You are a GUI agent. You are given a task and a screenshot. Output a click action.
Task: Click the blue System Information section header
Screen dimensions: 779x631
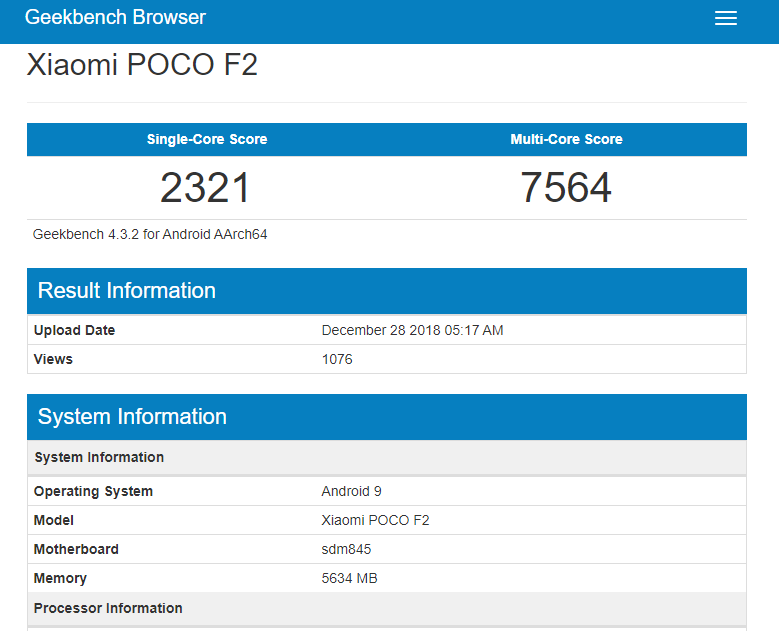coord(387,417)
